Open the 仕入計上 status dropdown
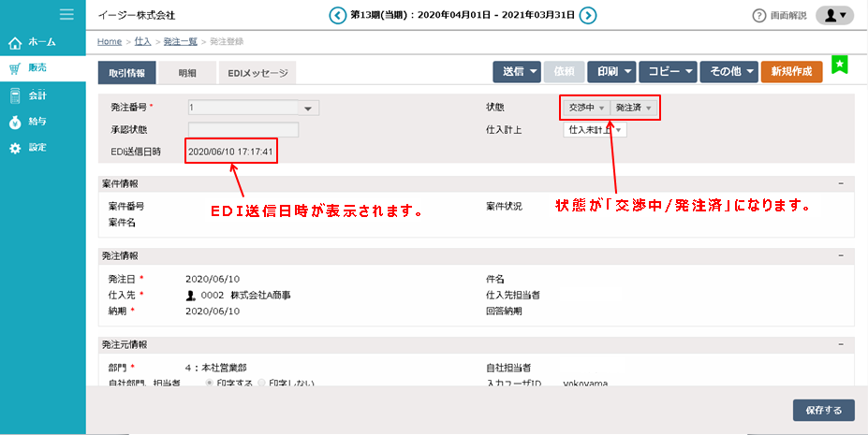 point(596,130)
